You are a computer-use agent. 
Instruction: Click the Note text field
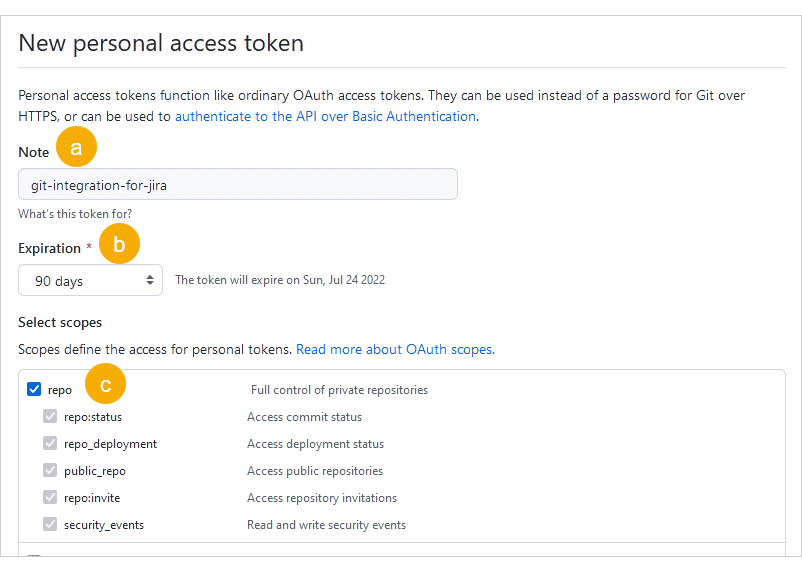[238, 184]
